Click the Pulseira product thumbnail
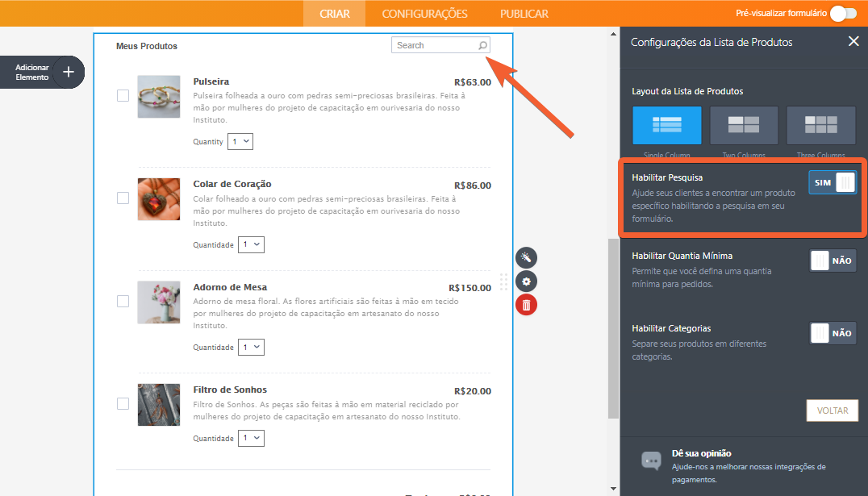The width and height of the screenshot is (868, 496). (159, 96)
